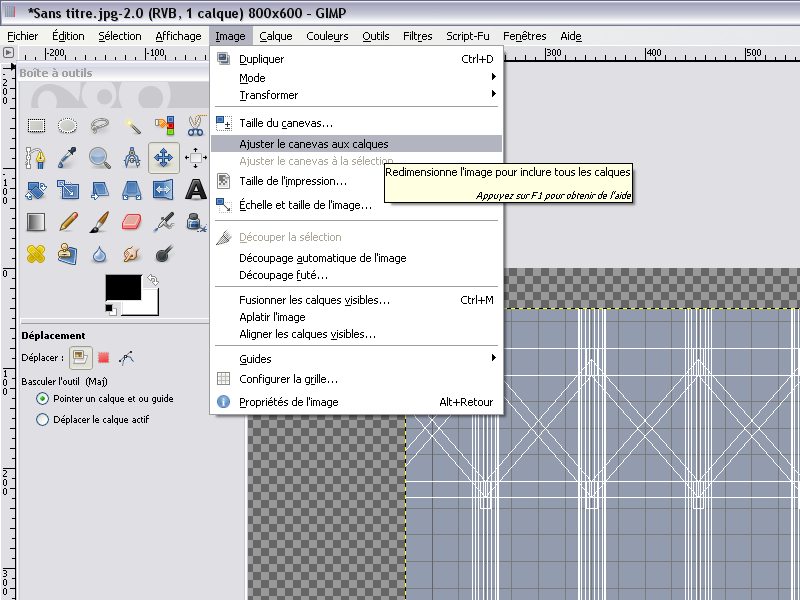Open the Fichier menu
The width and height of the screenshot is (800, 600).
click(22, 36)
